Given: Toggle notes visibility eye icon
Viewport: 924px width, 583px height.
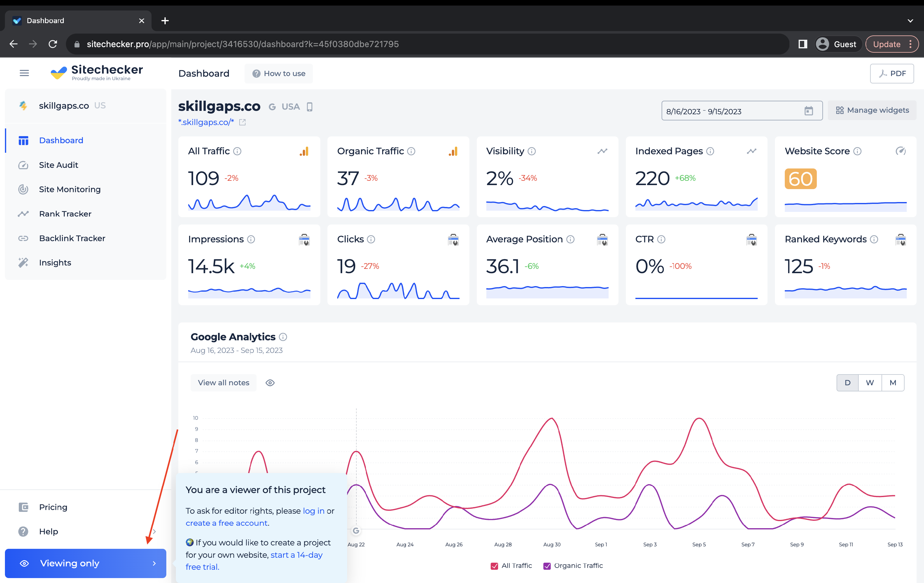Looking at the screenshot, I should (x=270, y=383).
